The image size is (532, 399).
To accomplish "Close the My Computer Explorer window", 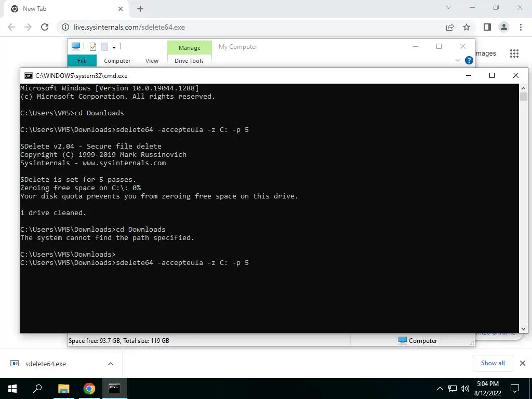I will click(463, 46).
